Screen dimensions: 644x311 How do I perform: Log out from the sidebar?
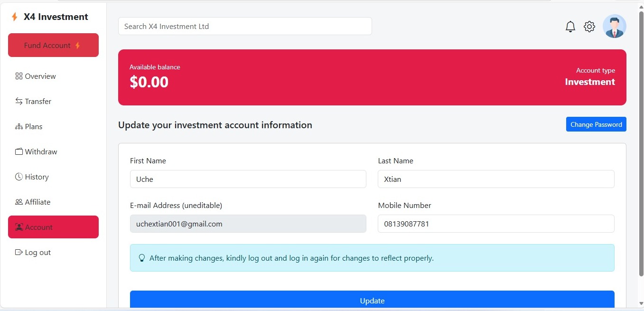pyautogui.click(x=53, y=252)
